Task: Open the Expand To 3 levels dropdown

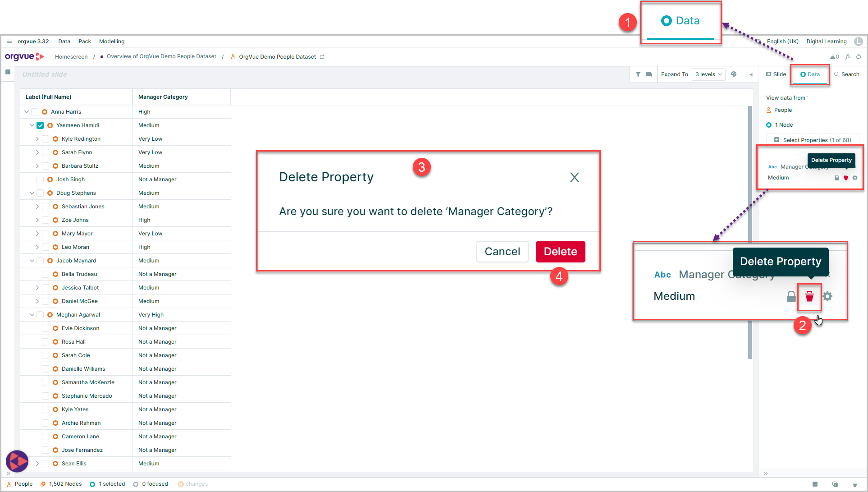Action: [x=708, y=74]
